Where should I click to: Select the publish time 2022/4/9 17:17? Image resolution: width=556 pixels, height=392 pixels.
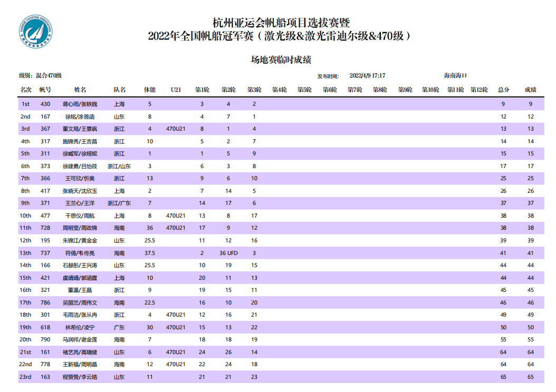(x=367, y=76)
